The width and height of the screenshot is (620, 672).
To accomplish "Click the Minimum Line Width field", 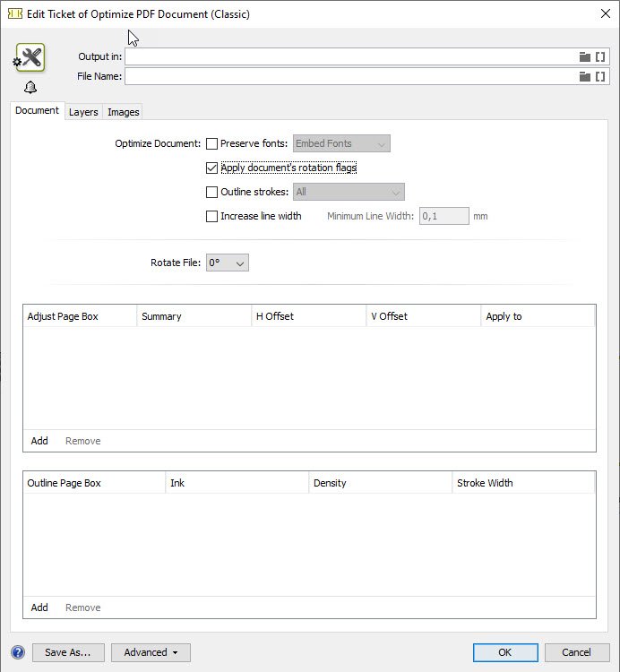I will (443, 216).
